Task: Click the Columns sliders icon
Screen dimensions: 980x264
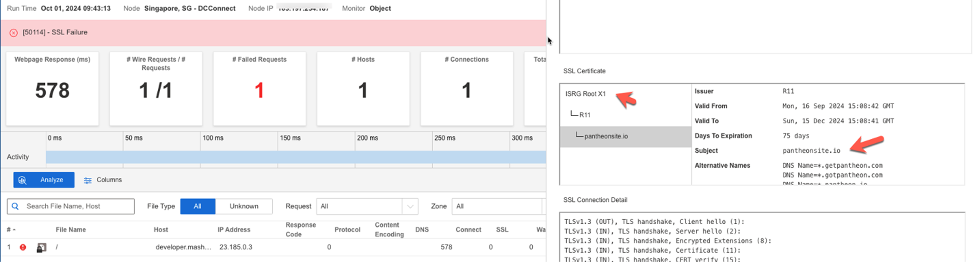Action: click(x=87, y=180)
